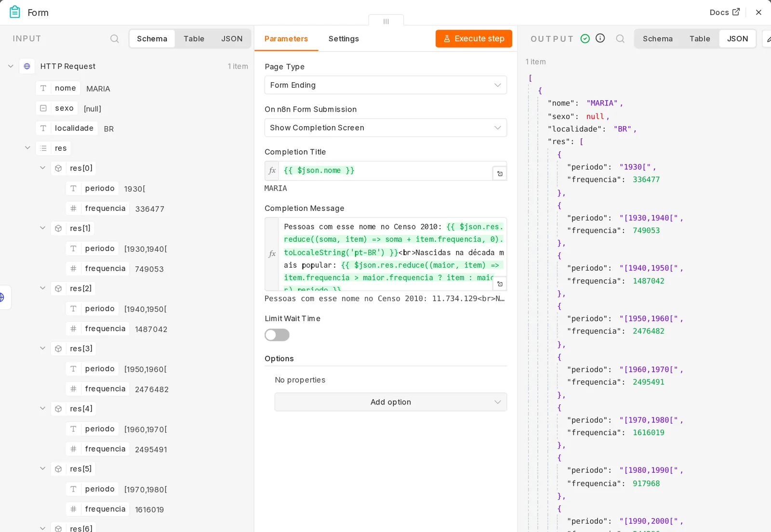The image size is (771, 532).
Task: Click the periodo [1940,1950[ schema row
Action: 117,309
